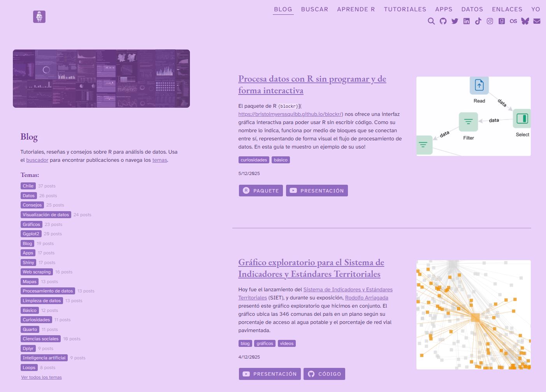Click the TikTok icon
This screenshot has height=392, width=546.
(x=478, y=21)
